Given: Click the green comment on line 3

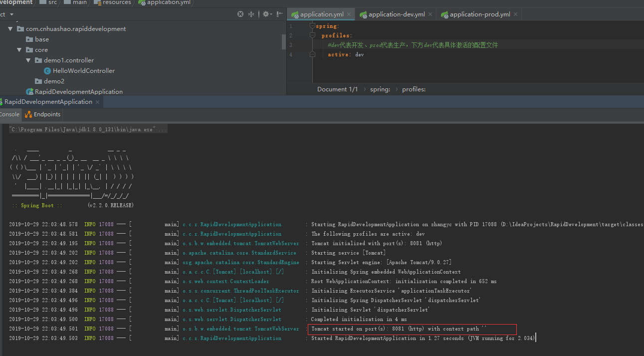Looking at the screenshot, I should pyautogui.click(x=413, y=45).
